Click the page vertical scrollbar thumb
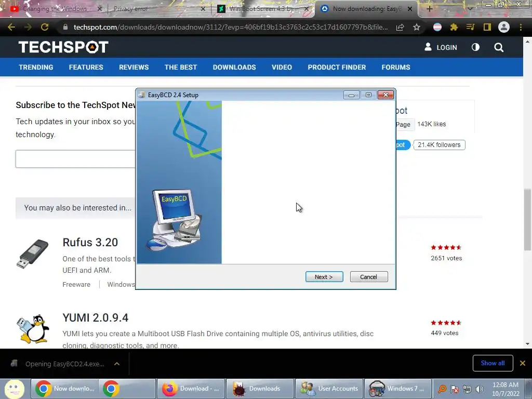This screenshot has width=532, height=399. 527,220
